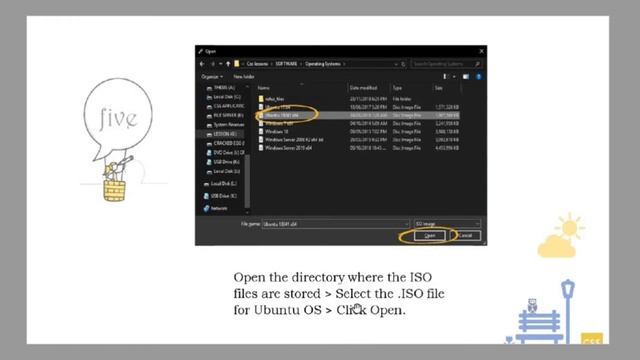Click the magnifier in the search box
The width and height of the screenshot is (640, 360).
(477, 64)
